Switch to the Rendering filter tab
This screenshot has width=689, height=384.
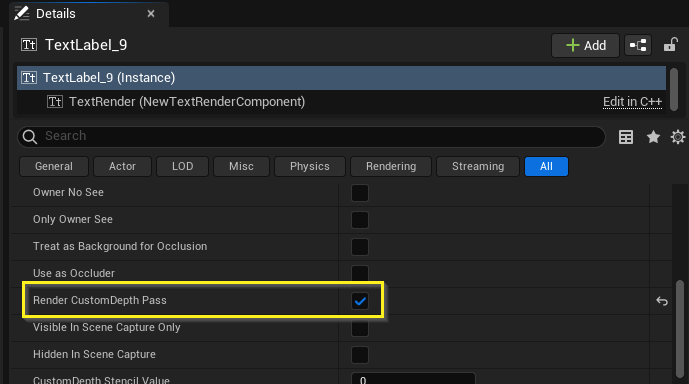(391, 167)
